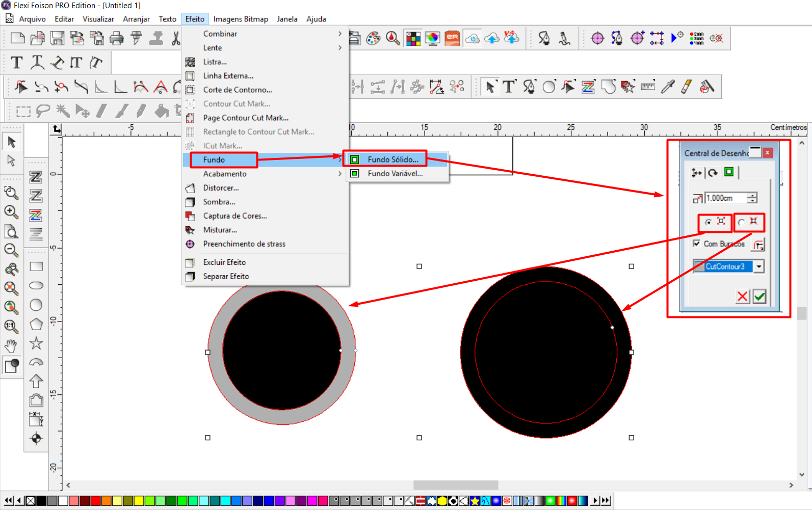Select the ellipse shape tool
The height and width of the screenshot is (510, 812).
(36, 285)
